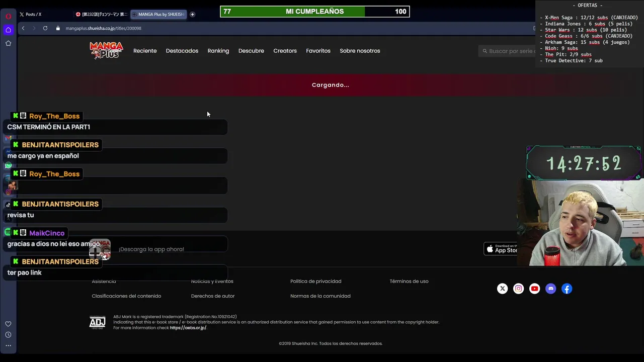This screenshot has width=644, height=362.
Task: Open the Sobre nosotros menu item
Action: (360, 51)
